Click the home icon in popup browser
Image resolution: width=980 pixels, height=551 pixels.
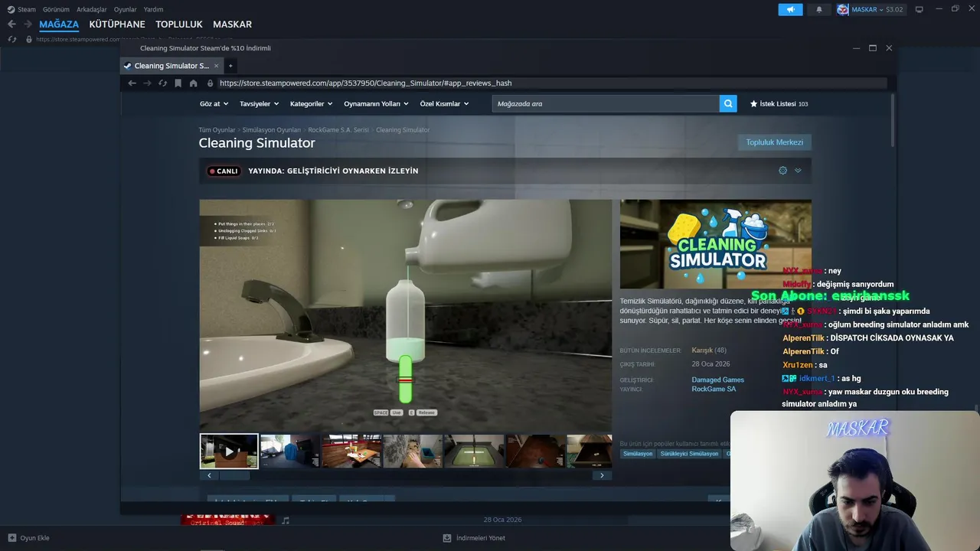(x=193, y=83)
